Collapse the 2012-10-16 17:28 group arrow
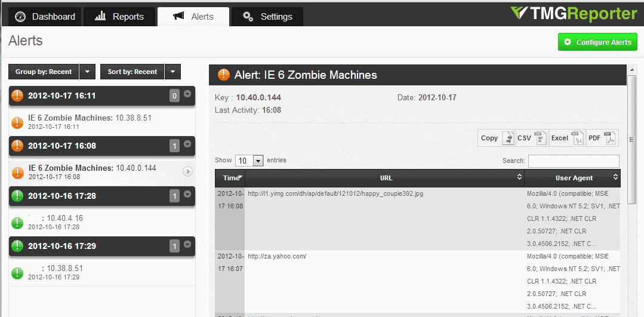This screenshot has width=644, height=317. 187,194
